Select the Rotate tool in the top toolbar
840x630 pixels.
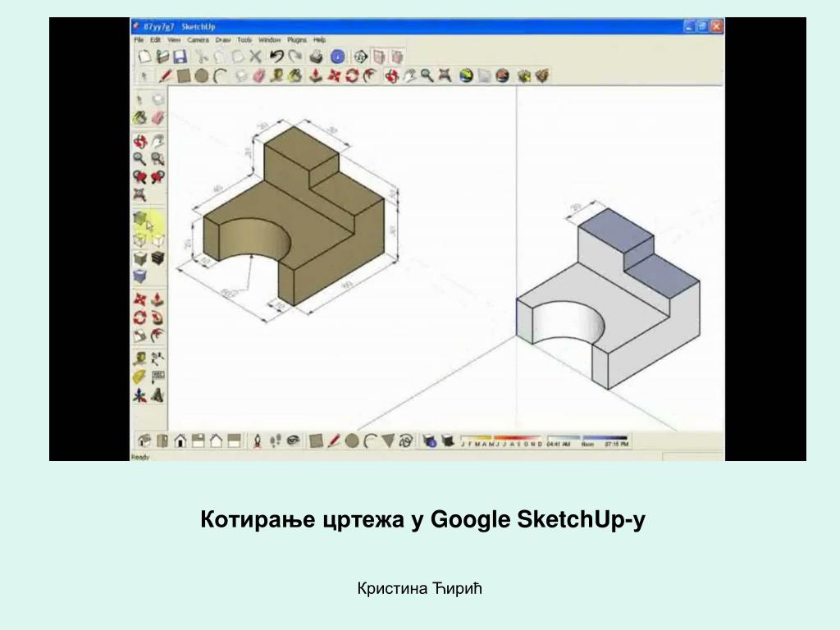[x=352, y=76]
